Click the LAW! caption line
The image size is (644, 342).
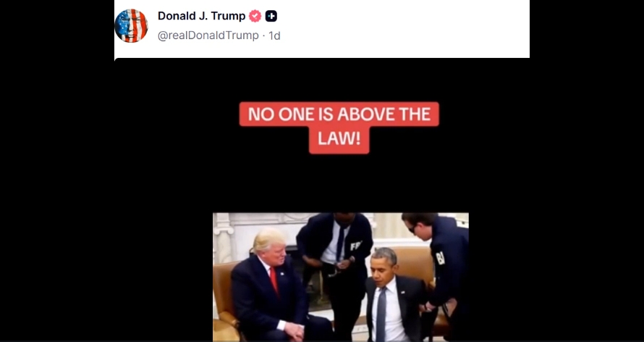[339, 140]
